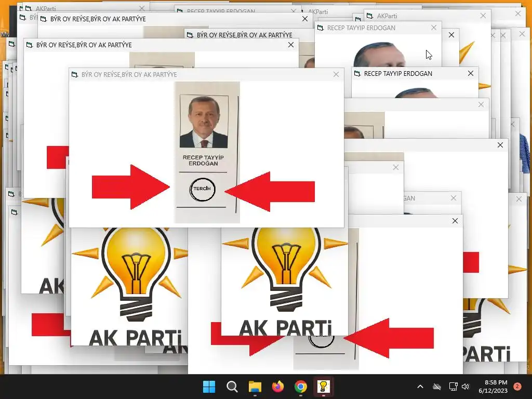Click the window icon of black-titled RECEP TAYYIP ERDOGAN
532x399 pixels.
pos(357,73)
